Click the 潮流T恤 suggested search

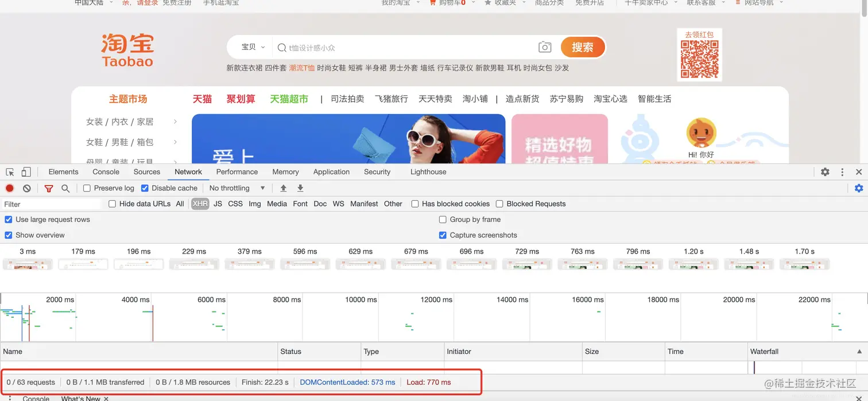(302, 68)
